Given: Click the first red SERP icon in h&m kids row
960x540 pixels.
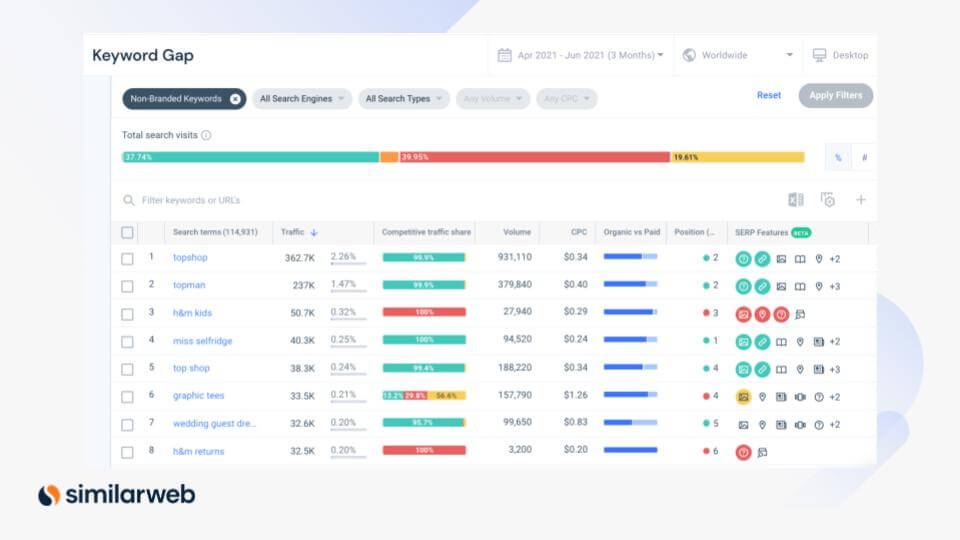Looking at the screenshot, I should point(743,315).
